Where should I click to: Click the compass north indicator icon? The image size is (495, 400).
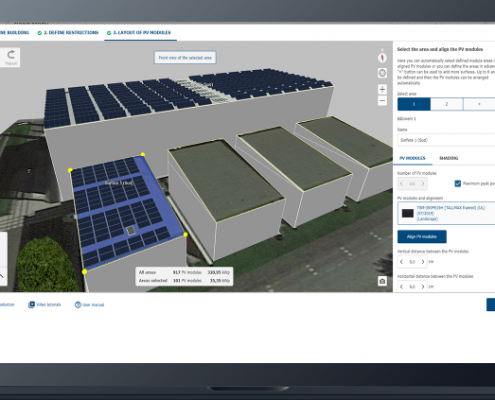(382, 57)
